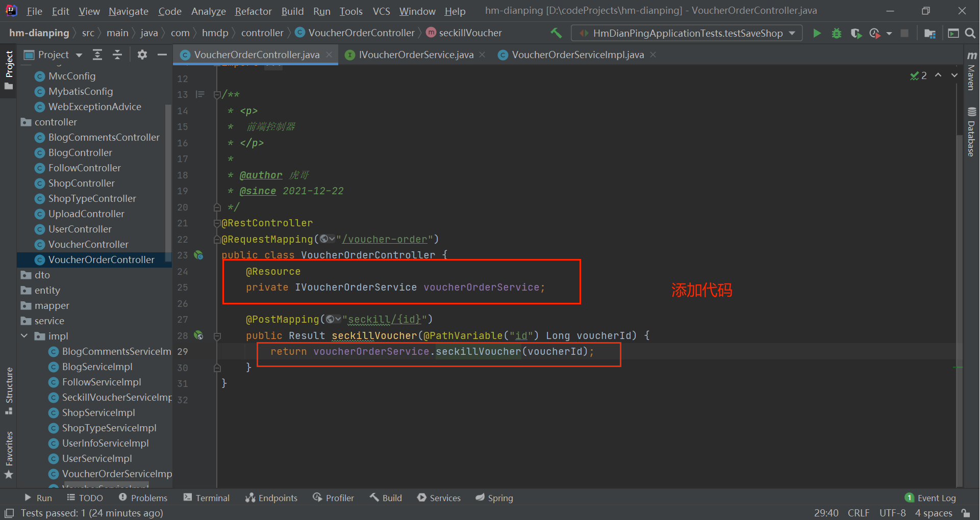This screenshot has width=980, height=520.
Task: Toggle the read-only lock icon in status bar
Action: [966, 513]
